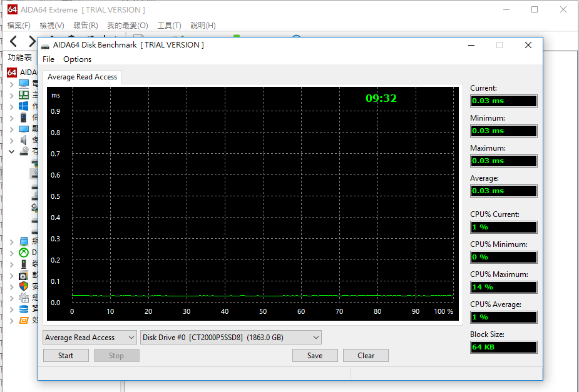
Task: Open the 我的最愛(O) favorites menu
Action: pos(128,26)
